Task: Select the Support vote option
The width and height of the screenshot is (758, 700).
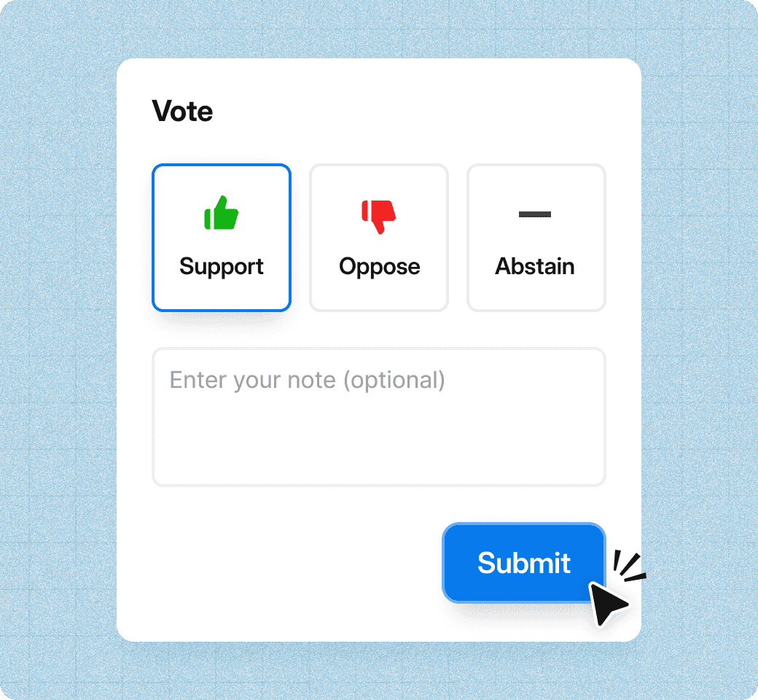Action: [222, 238]
